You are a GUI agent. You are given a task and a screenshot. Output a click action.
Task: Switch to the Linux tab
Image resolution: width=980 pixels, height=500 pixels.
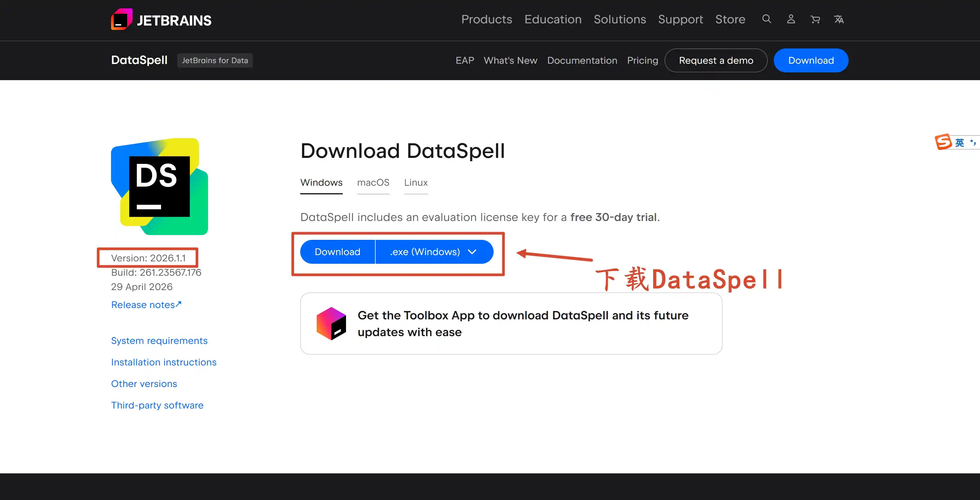coord(416,183)
